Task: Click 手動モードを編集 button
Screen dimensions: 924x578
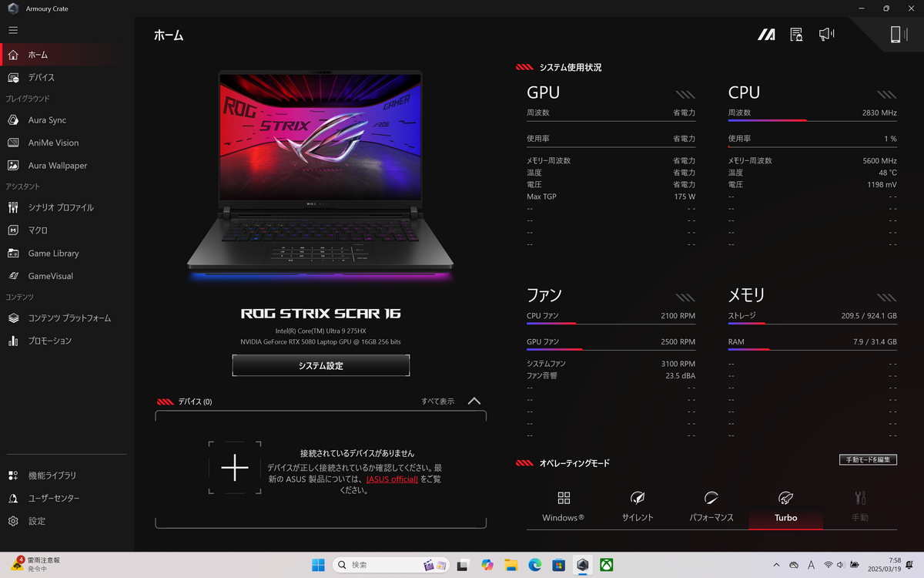Action: click(868, 459)
